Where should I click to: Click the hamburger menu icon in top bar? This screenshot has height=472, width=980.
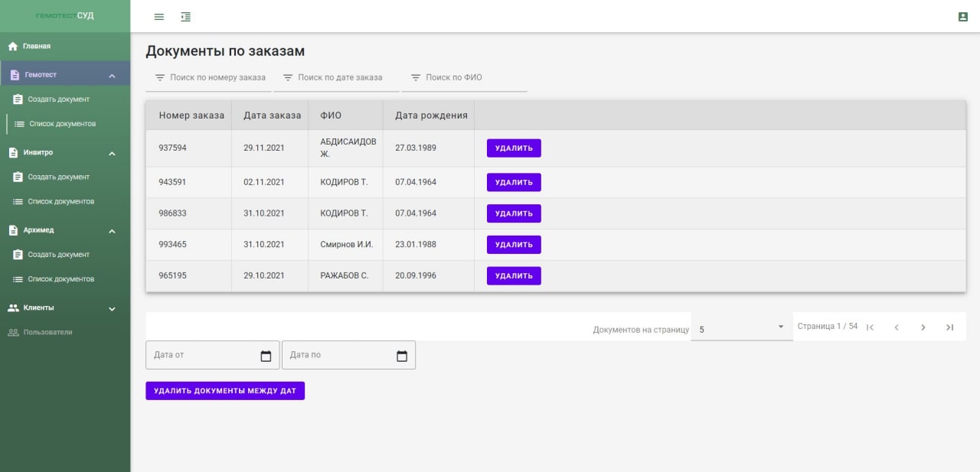pyautogui.click(x=159, y=17)
